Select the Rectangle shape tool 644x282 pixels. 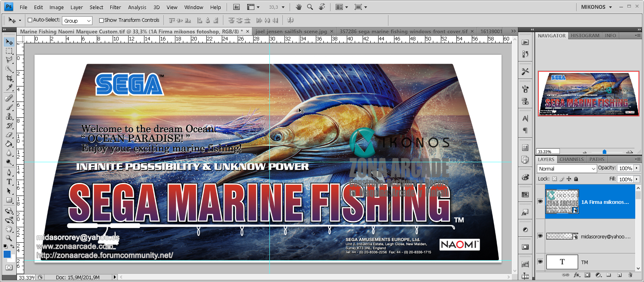[x=9, y=200]
